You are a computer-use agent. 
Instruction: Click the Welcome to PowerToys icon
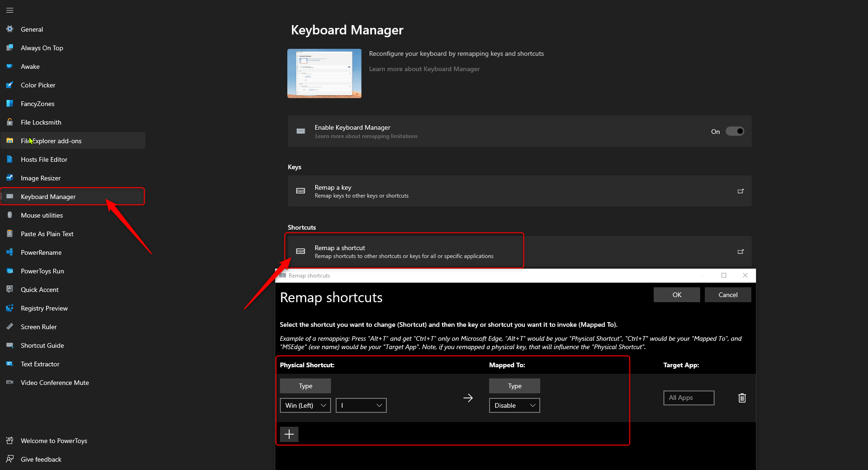pos(10,440)
